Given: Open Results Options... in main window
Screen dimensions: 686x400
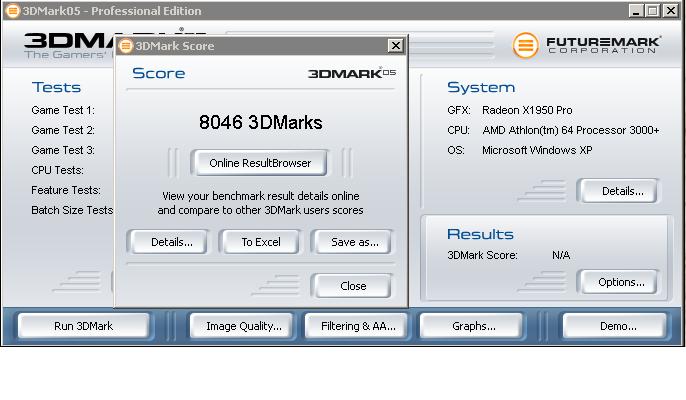Looking at the screenshot, I should (621, 282).
